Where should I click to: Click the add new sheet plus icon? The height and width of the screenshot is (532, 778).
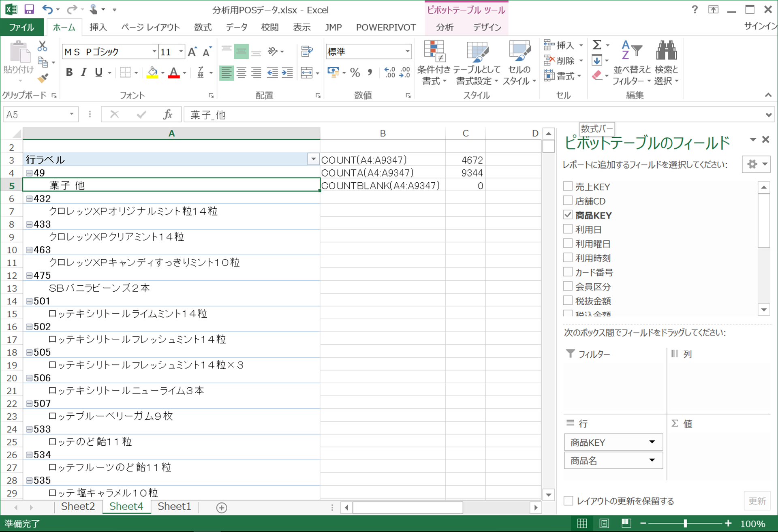pos(222,507)
